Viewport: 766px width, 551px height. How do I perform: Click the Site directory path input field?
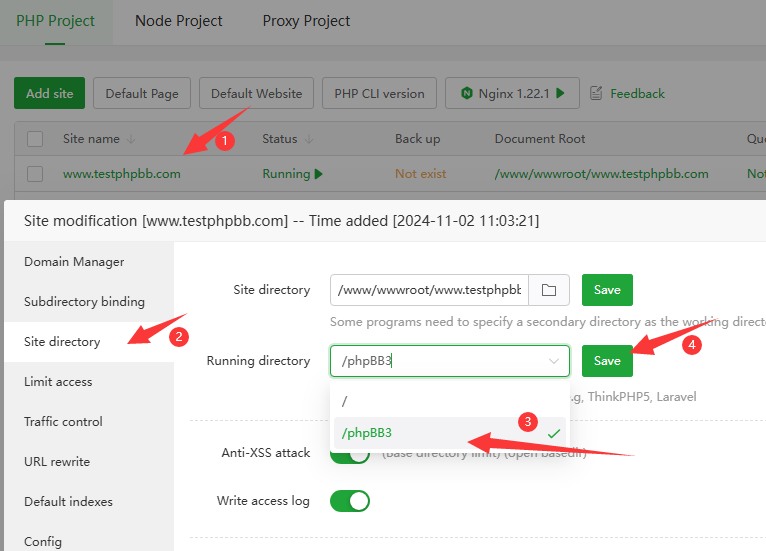(x=429, y=290)
